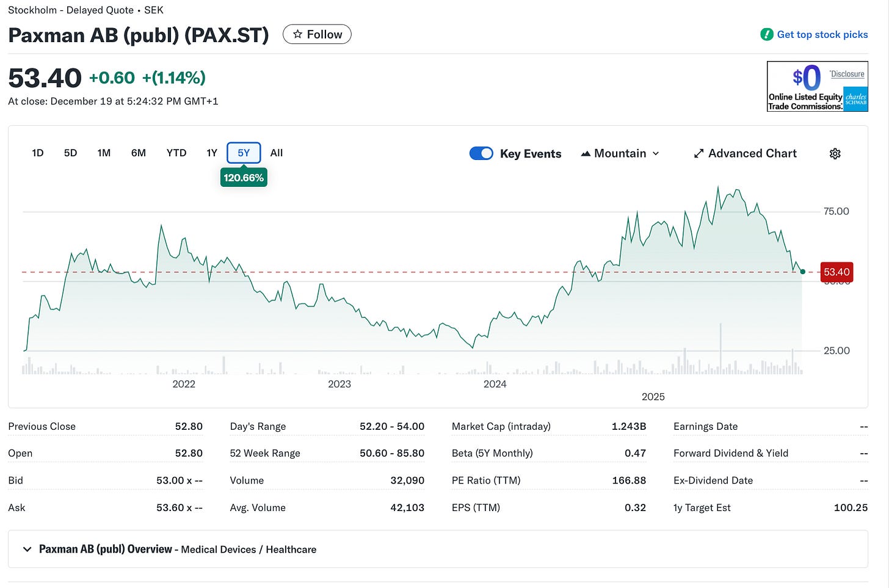Click the Market Cap value 1.243B
This screenshot has width=889, height=588.
click(x=629, y=426)
